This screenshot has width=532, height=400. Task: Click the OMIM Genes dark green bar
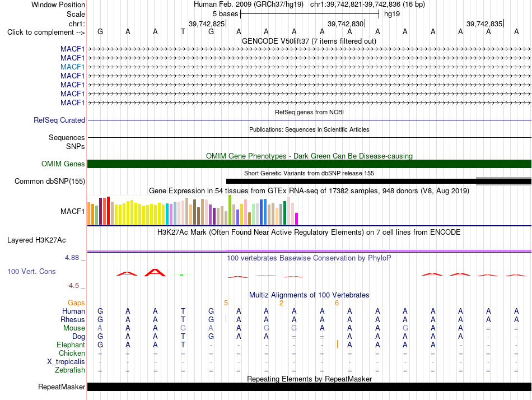click(309, 164)
